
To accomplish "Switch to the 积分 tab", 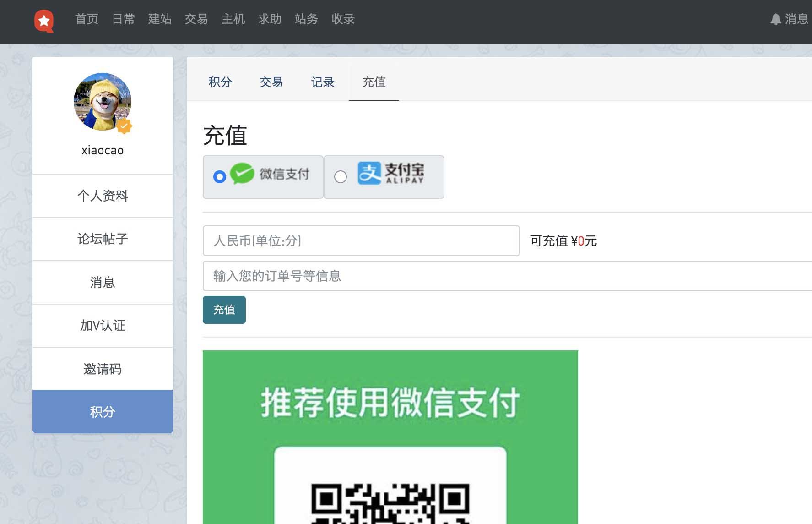I will (x=220, y=82).
